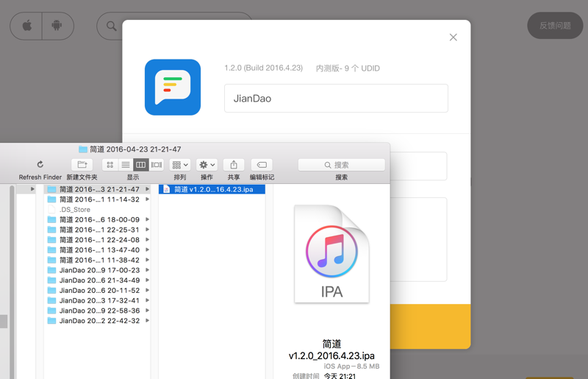Viewport: 588px width, 379px height.
Task: Click the 内测版- 9 个 UDID label
Action: point(348,68)
